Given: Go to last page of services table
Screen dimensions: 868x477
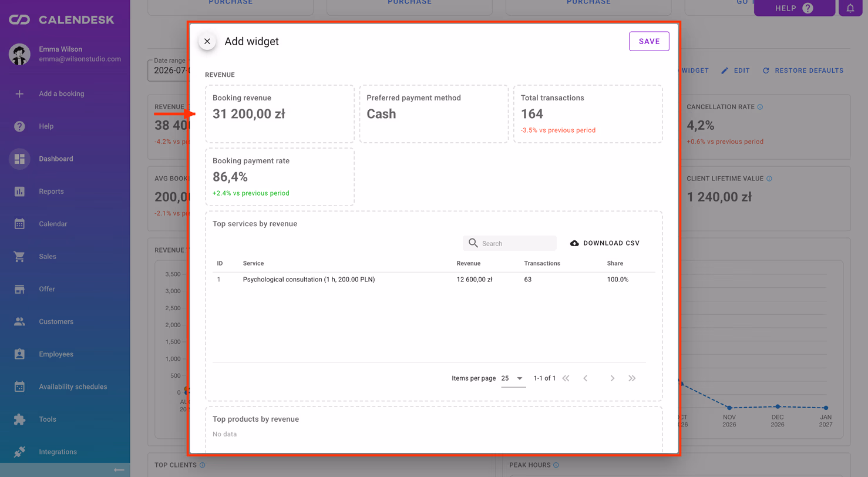Looking at the screenshot, I should click(632, 378).
